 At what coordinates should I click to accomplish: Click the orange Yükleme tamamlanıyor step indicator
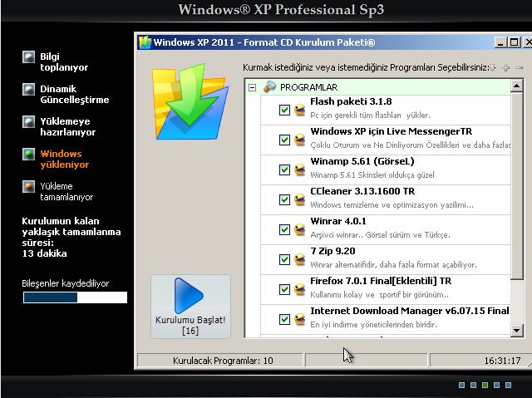click(28, 186)
